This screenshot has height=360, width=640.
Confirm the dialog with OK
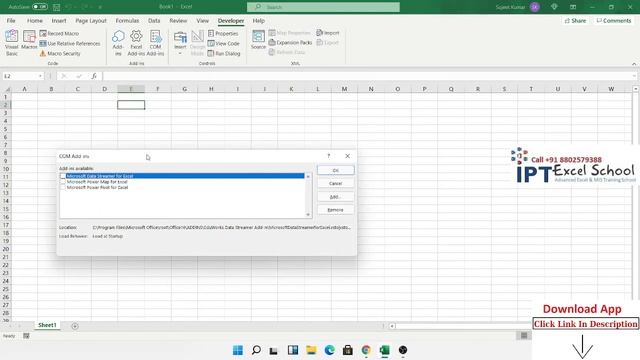pos(336,170)
